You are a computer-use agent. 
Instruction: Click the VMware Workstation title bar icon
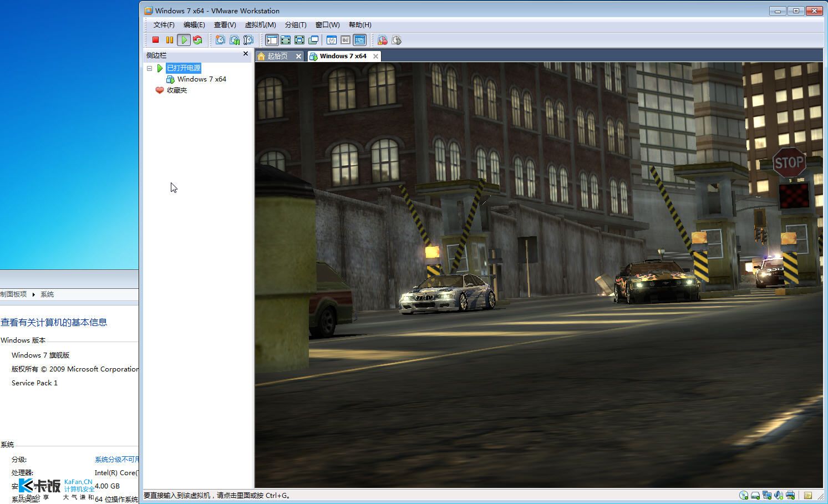(x=148, y=11)
